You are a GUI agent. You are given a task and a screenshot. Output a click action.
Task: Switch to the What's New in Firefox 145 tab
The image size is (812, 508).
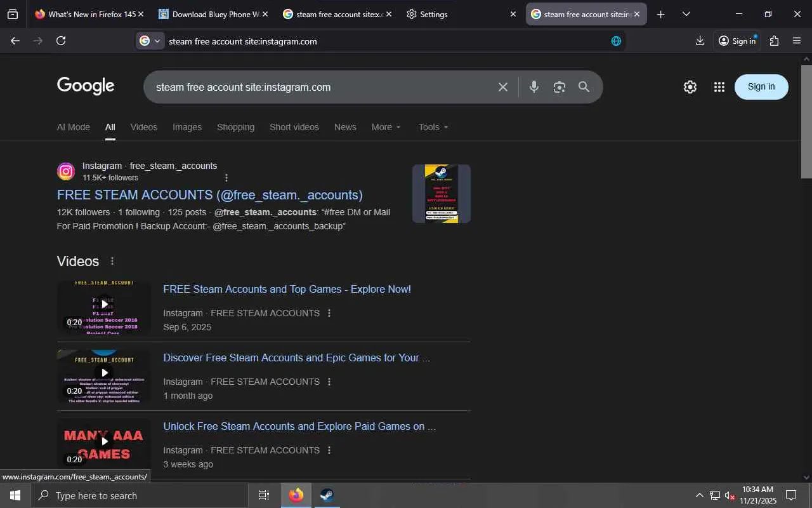(x=89, y=14)
